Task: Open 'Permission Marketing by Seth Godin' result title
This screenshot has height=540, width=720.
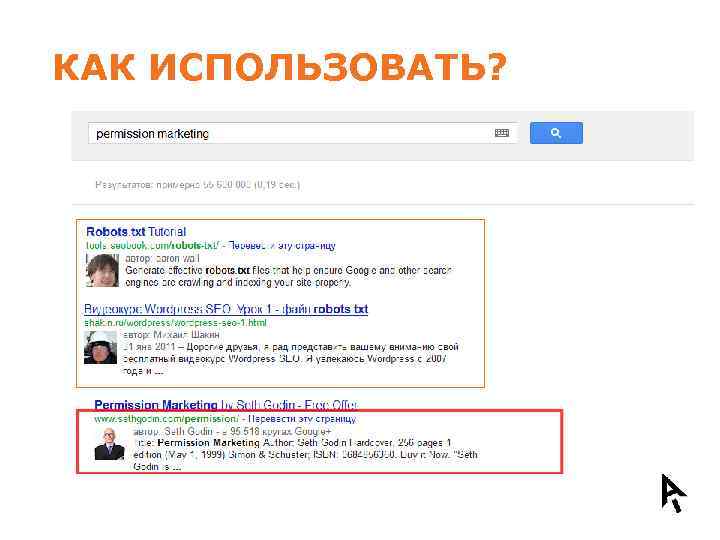Action: coord(225,405)
